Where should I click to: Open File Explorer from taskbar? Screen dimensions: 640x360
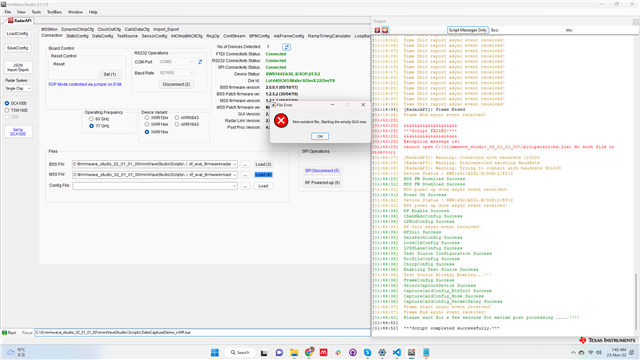[294, 353]
